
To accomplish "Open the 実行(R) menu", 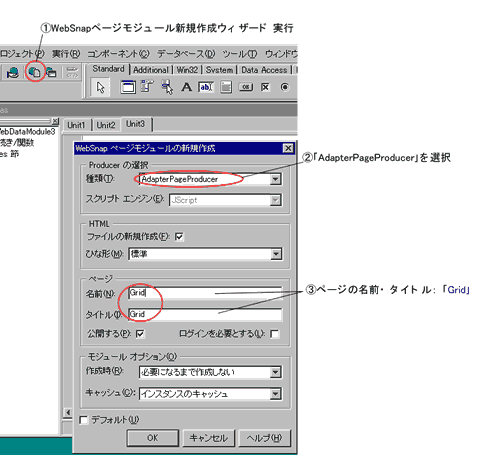I will (66, 53).
